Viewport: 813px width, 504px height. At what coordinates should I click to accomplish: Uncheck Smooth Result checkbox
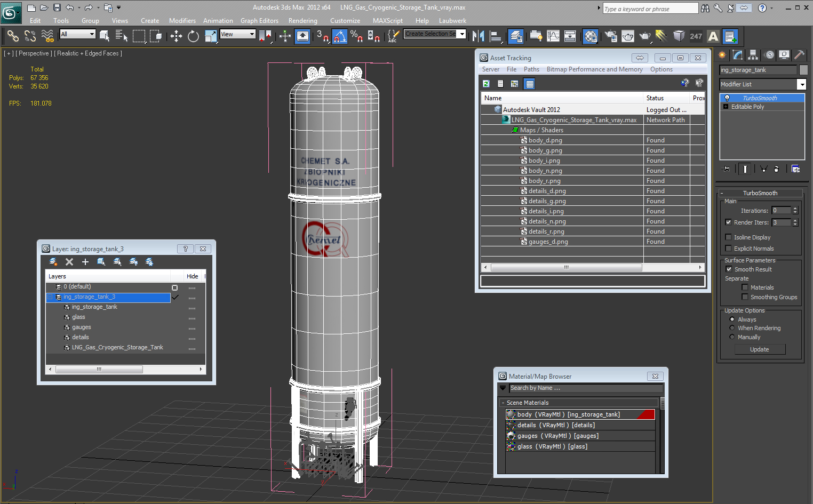729,269
